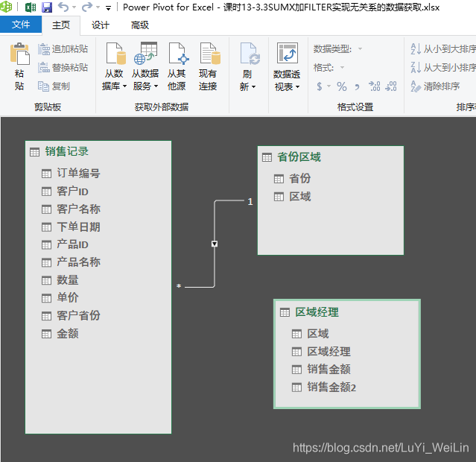Image resolution: width=476 pixels, height=462 pixels.
Task: Click the Power Pivot app icon in title bar
Action: tap(6, 7)
